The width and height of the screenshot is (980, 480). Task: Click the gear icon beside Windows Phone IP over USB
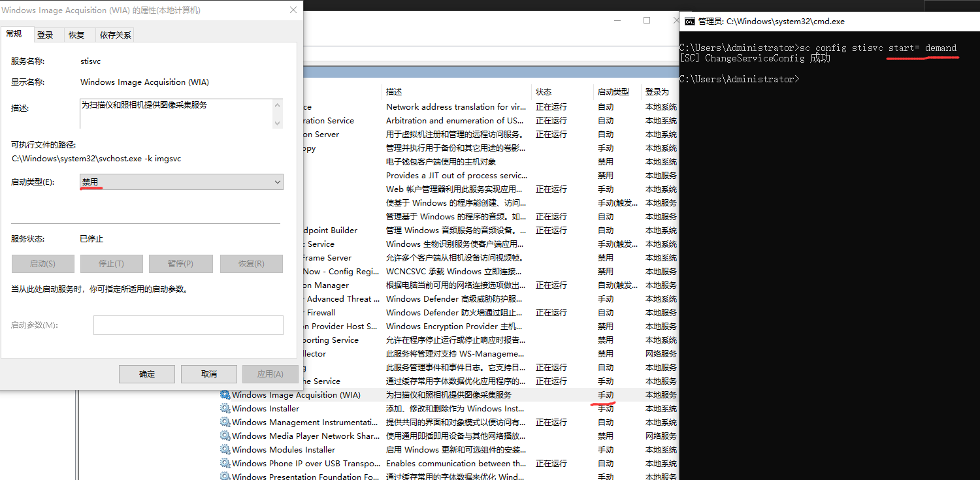pyautogui.click(x=225, y=464)
